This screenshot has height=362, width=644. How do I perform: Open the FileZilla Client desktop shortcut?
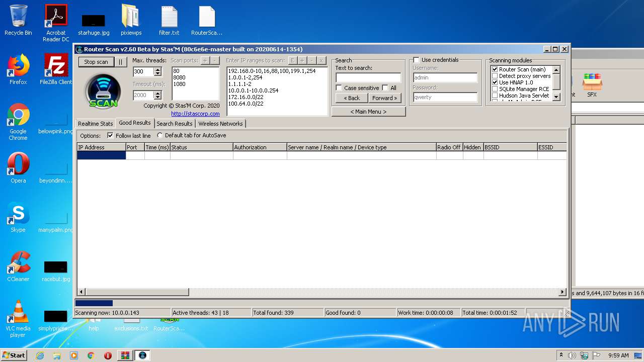56,69
